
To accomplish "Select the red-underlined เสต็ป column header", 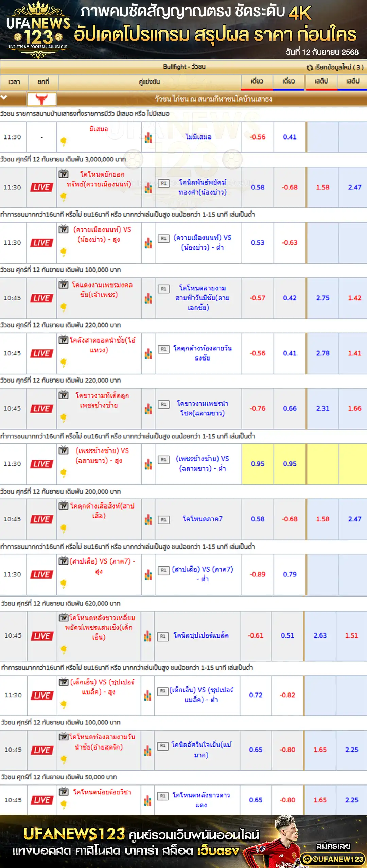I will click(321, 82).
